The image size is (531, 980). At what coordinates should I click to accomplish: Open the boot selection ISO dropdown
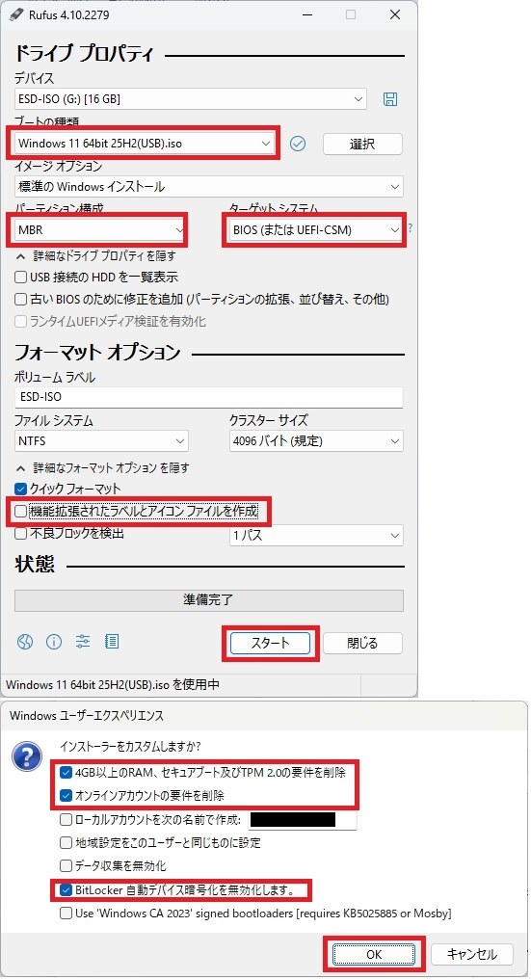point(145,144)
